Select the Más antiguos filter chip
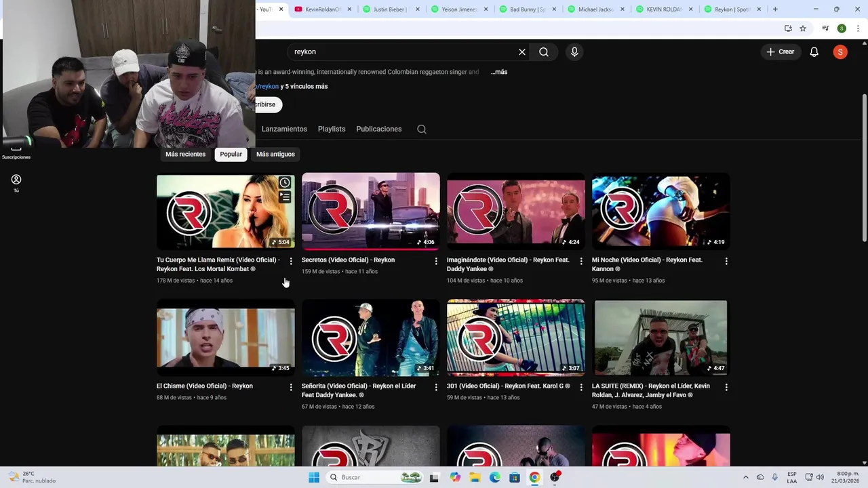The height and width of the screenshot is (488, 868). pos(275,155)
